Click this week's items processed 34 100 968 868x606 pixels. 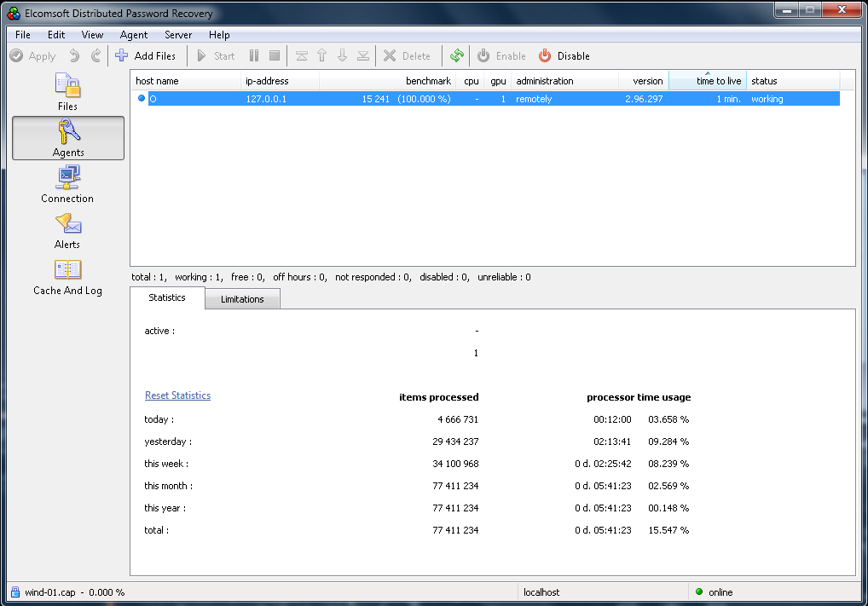click(x=455, y=464)
